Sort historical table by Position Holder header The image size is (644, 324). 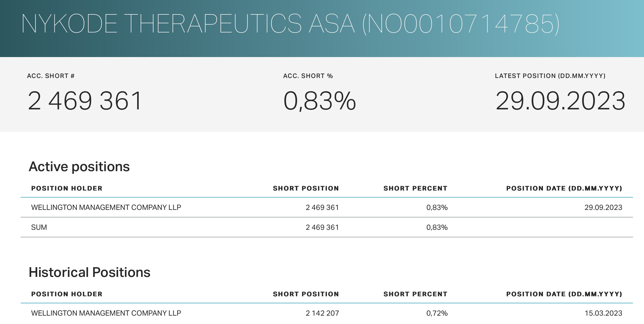coord(67,294)
